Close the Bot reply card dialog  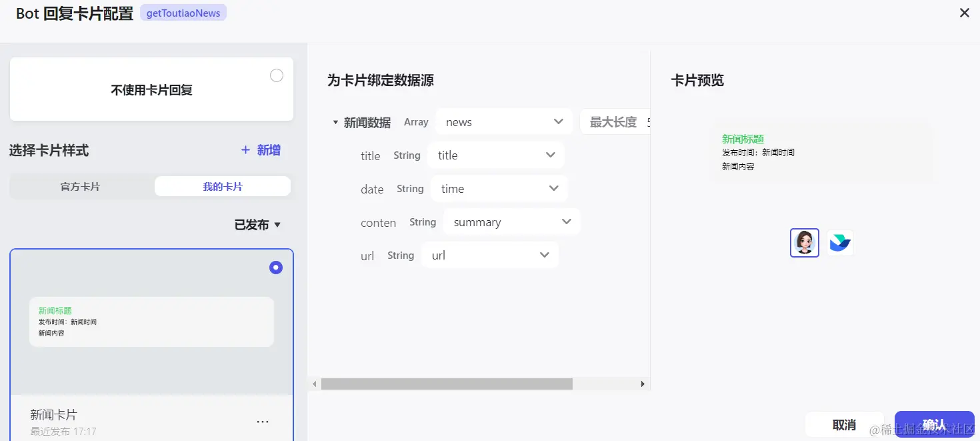point(964,13)
